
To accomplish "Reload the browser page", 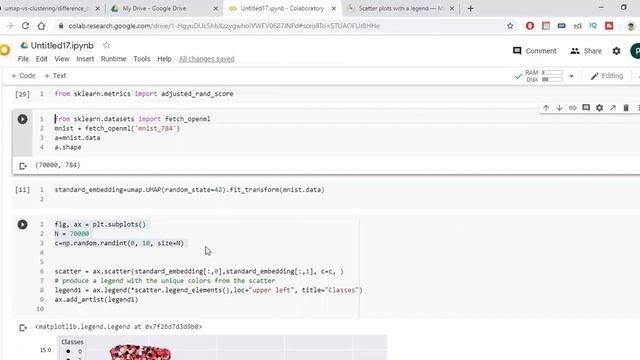I will coord(25,26).
